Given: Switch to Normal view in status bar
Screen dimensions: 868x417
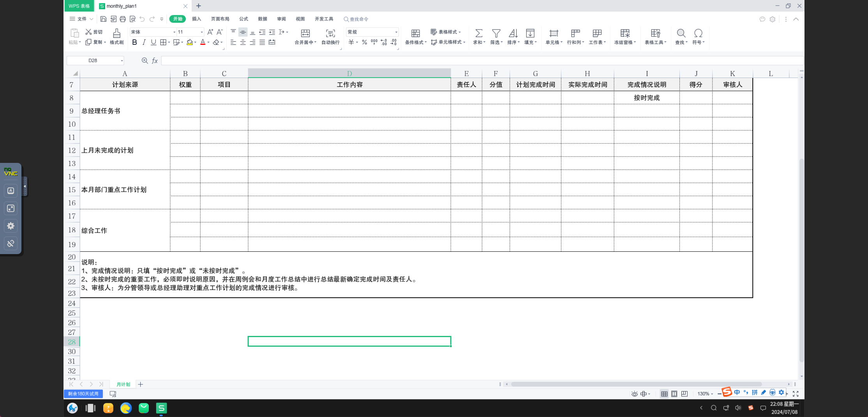Looking at the screenshot, I should click(x=664, y=394).
